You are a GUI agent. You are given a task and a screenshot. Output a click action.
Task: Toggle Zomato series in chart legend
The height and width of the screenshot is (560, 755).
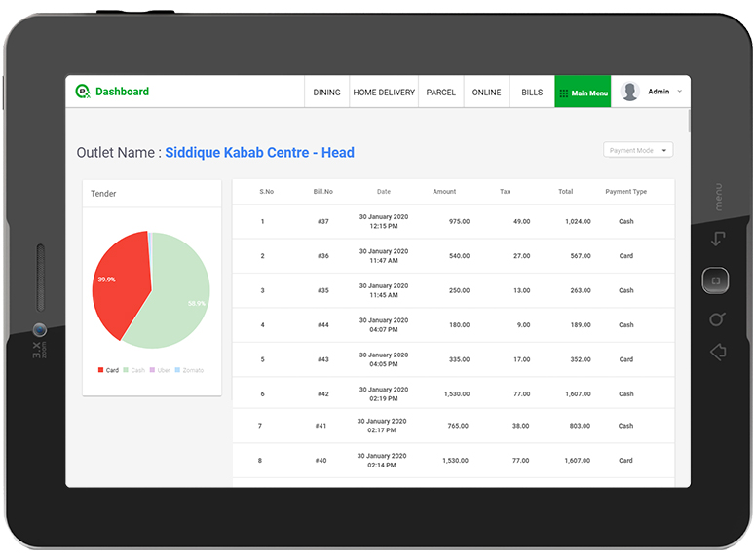(189, 370)
